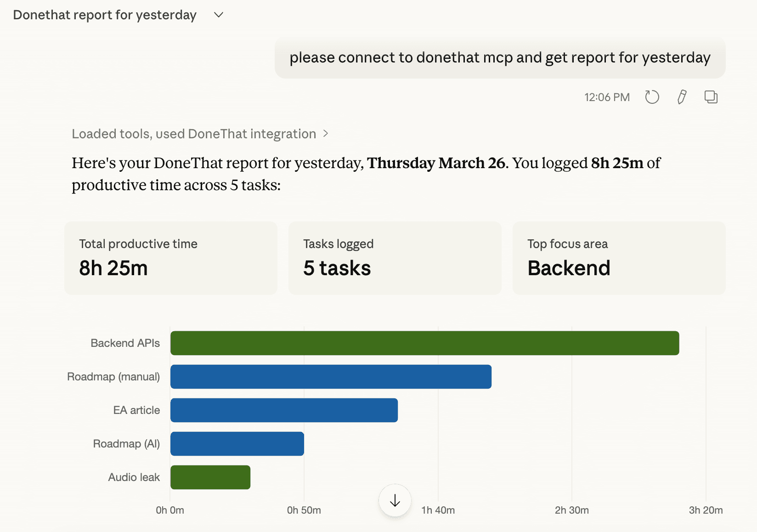
Task: Click the copy message icon
Action: pyautogui.click(x=711, y=97)
